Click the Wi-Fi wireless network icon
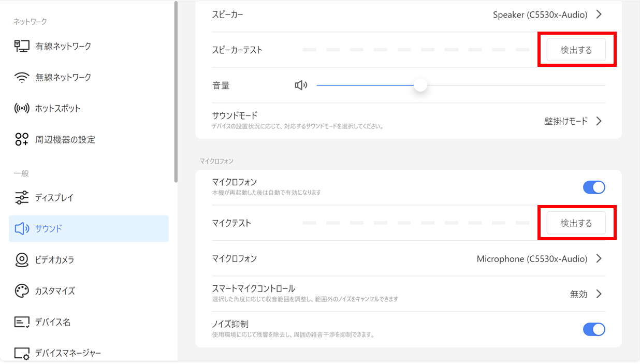Screen dimensions: 640x364 point(22,78)
